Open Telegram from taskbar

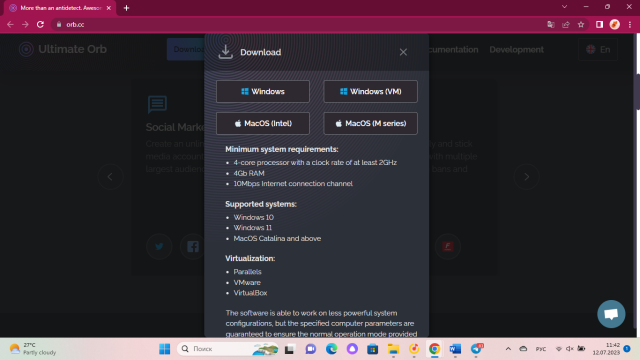tap(476, 349)
